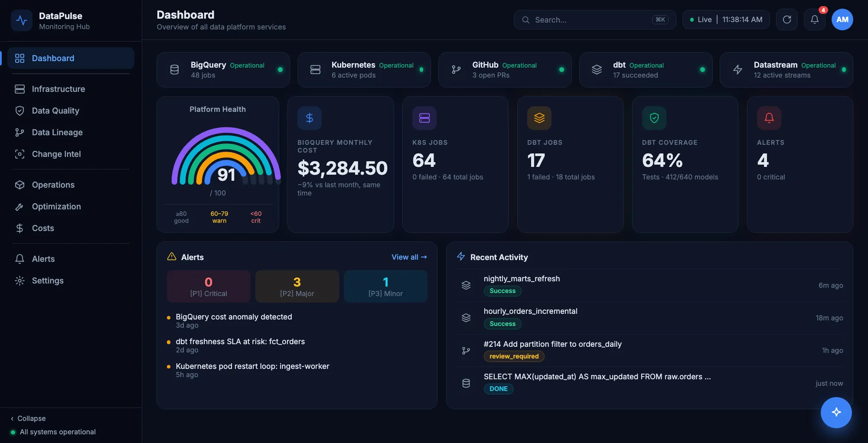Open Infrastructure in the sidebar
This screenshot has width=868, height=443.
click(x=71, y=89)
